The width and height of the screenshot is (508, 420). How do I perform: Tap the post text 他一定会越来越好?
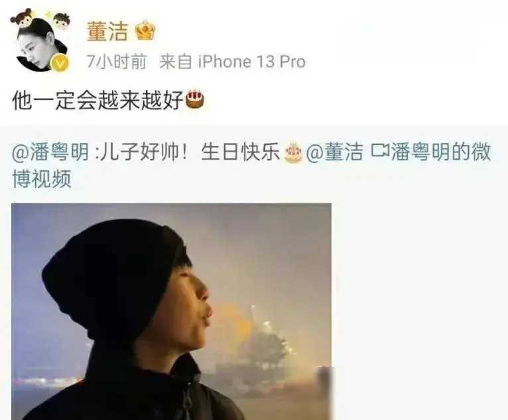click(x=98, y=100)
